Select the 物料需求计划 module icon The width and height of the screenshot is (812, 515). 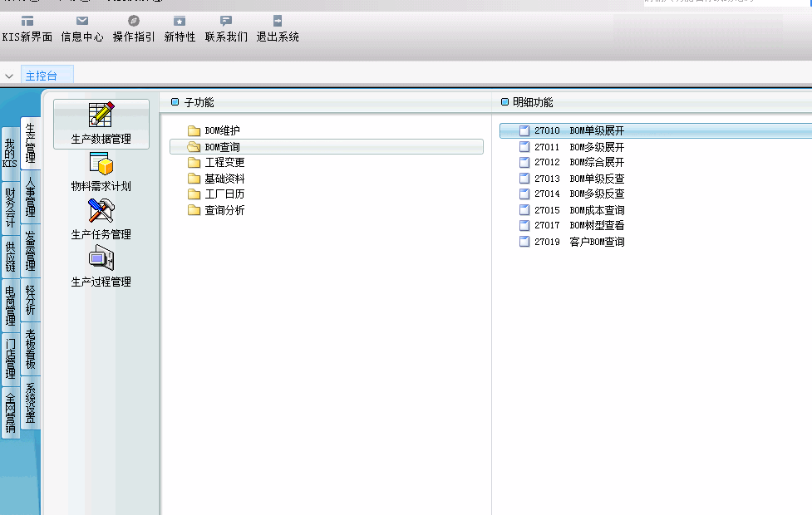click(101, 164)
